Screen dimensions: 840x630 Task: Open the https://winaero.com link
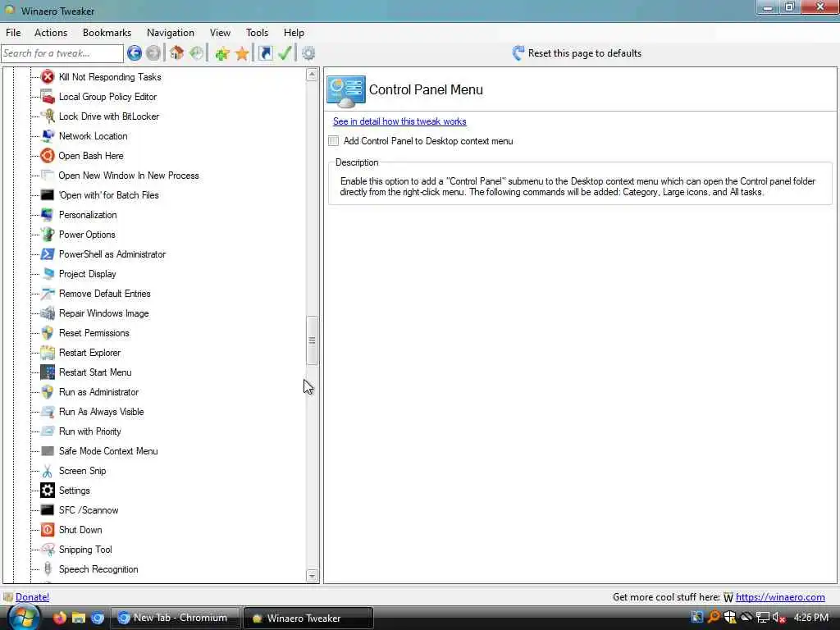780,597
